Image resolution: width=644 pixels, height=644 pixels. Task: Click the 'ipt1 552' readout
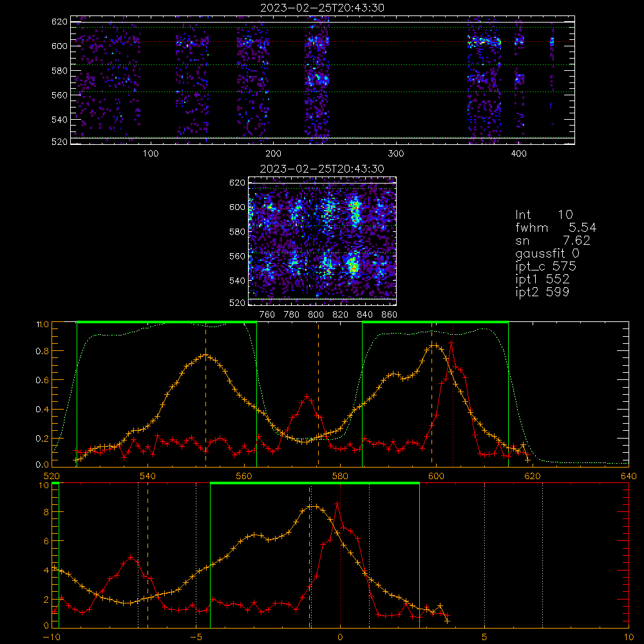click(542, 279)
